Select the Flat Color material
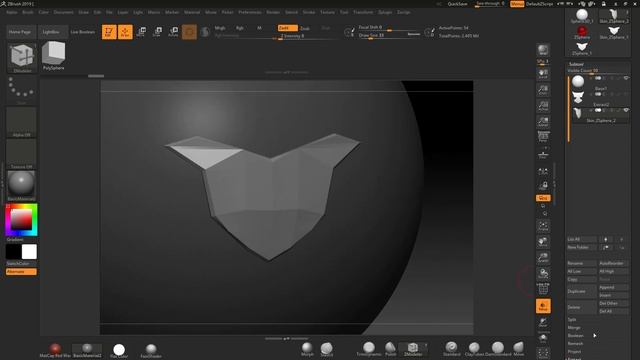Screen dimensions: 640x360 (x=119, y=350)
